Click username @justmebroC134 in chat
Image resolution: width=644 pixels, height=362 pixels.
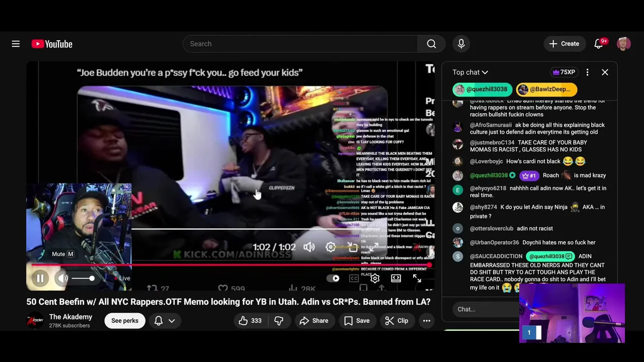click(x=492, y=143)
